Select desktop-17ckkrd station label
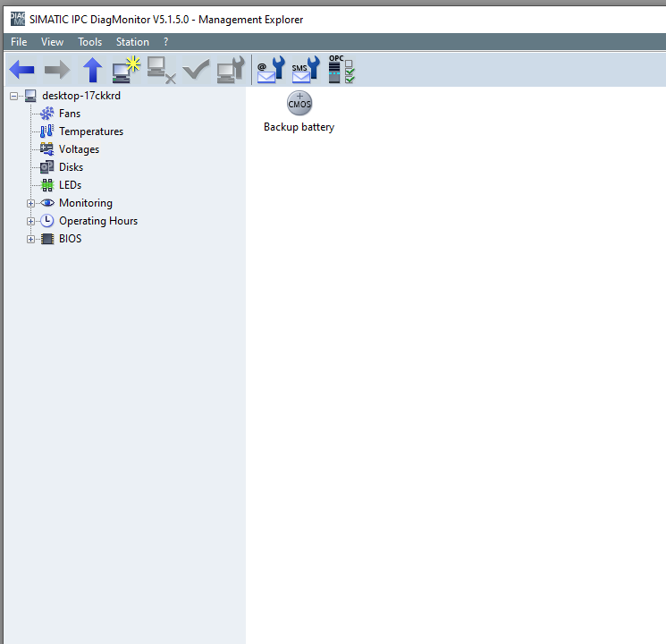The height and width of the screenshot is (644, 666). pyautogui.click(x=81, y=96)
